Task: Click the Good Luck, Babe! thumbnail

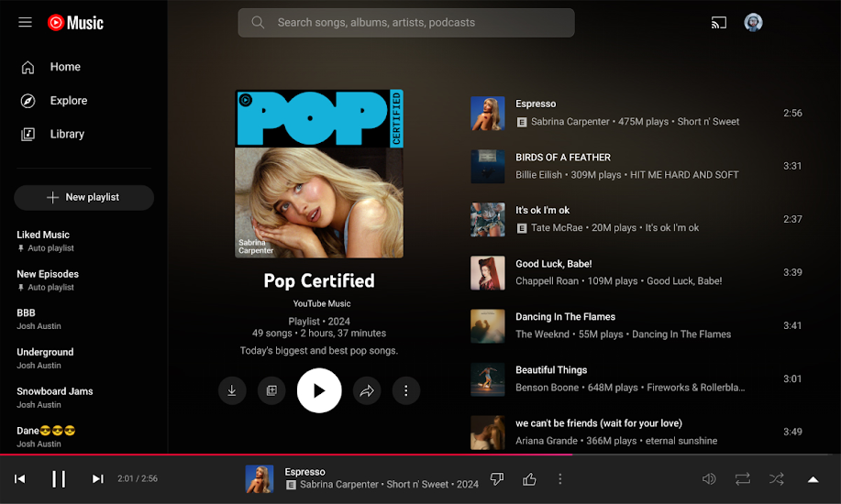Action: point(488,272)
